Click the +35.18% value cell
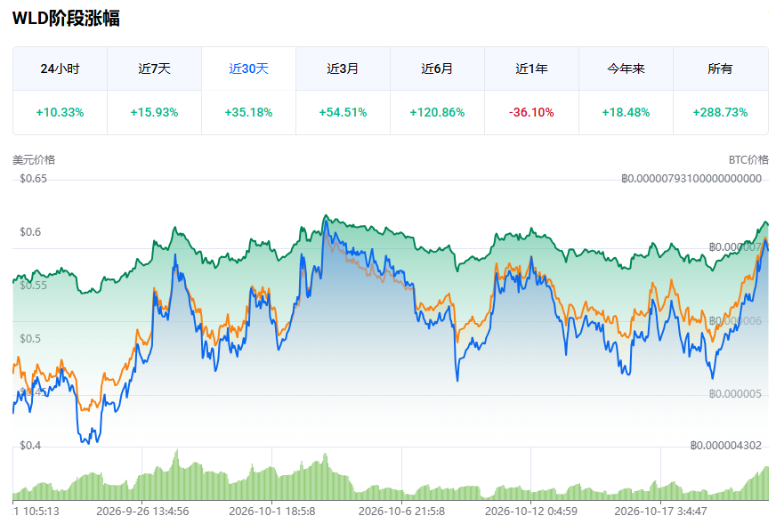776x532 pixels. point(248,112)
